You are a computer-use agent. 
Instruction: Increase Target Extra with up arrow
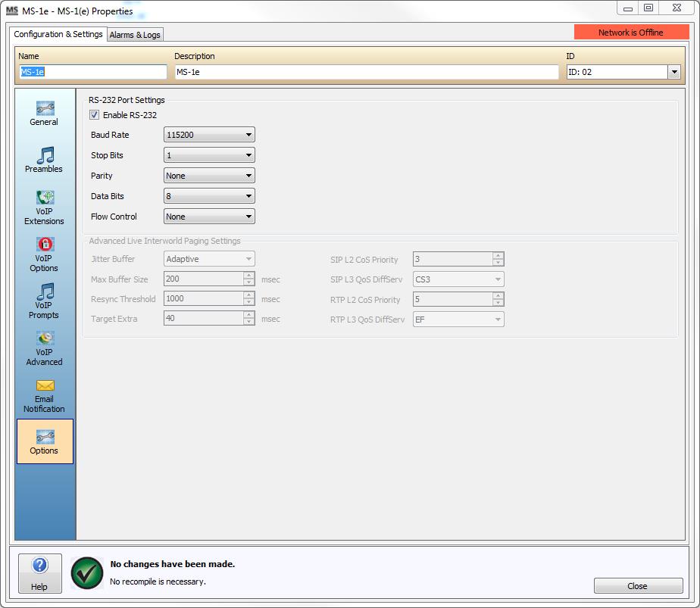[249, 315]
